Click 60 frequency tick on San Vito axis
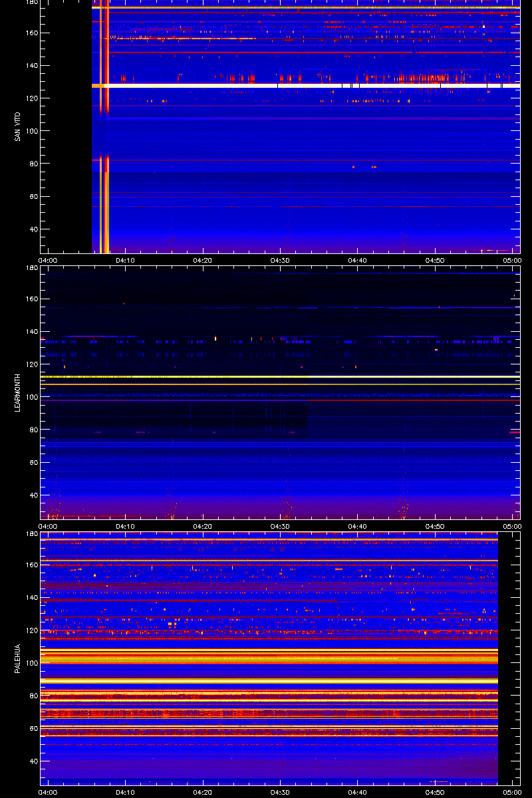 coord(33,197)
